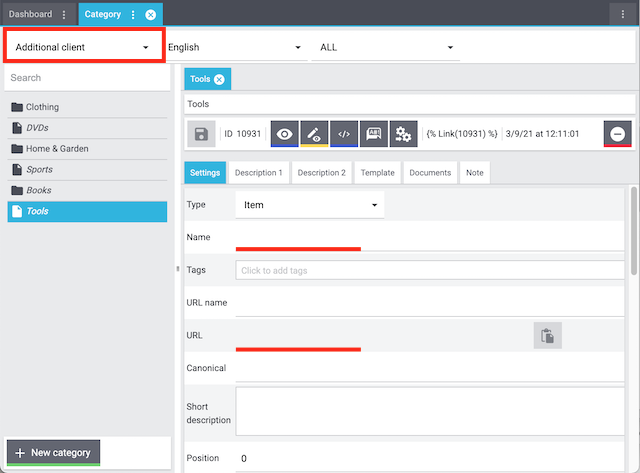Open the code view icon

pyautogui.click(x=344, y=134)
